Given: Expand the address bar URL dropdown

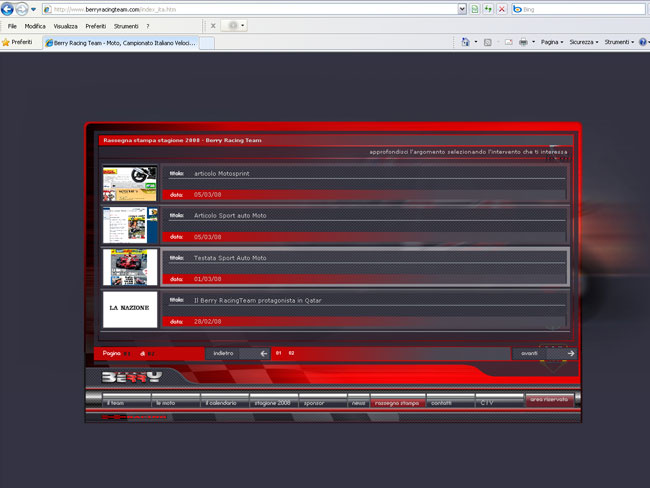Looking at the screenshot, I should click(462, 9).
